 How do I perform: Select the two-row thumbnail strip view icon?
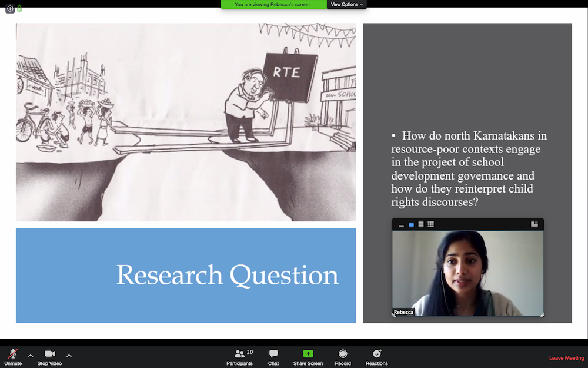tap(421, 224)
